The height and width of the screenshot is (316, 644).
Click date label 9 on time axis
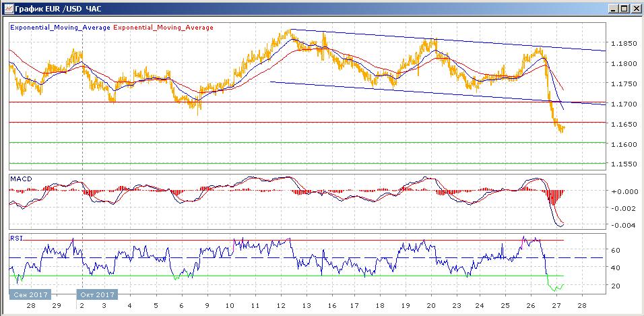[207, 306]
